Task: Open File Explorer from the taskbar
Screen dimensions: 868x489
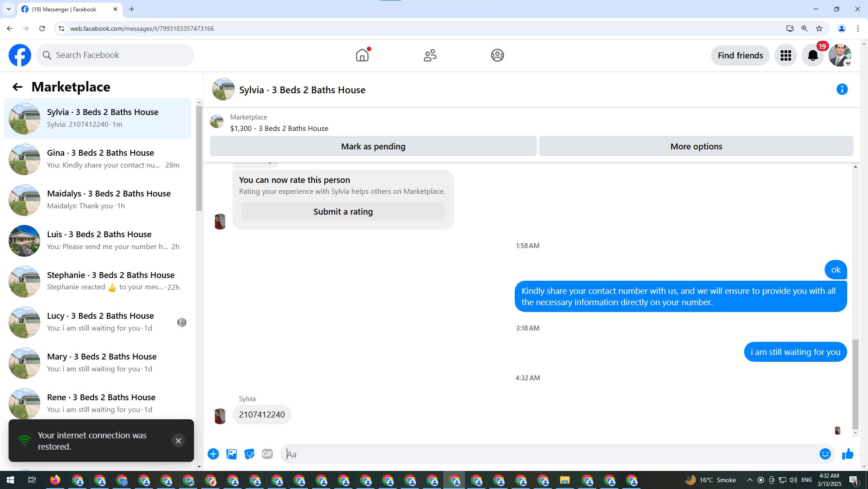Action: (x=564, y=480)
